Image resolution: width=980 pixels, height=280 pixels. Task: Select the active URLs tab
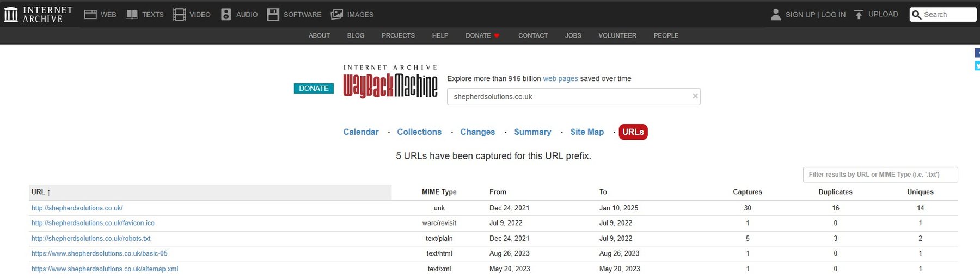coord(633,132)
